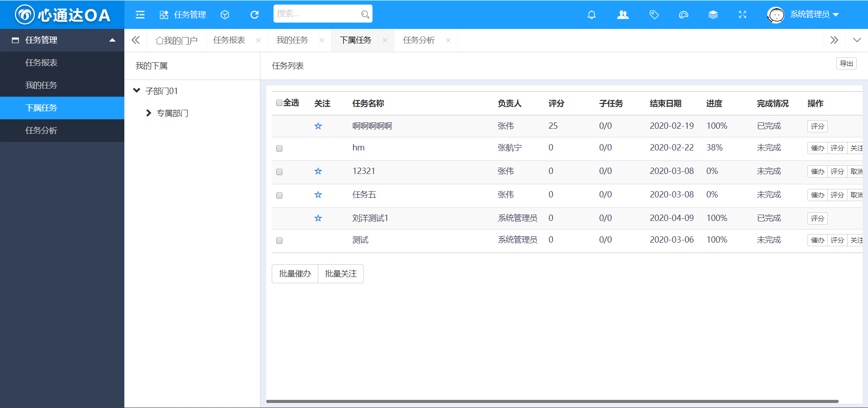Click the 任务名称 column header
Image resolution: width=868 pixels, height=408 pixels.
pyautogui.click(x=368, y=103)
